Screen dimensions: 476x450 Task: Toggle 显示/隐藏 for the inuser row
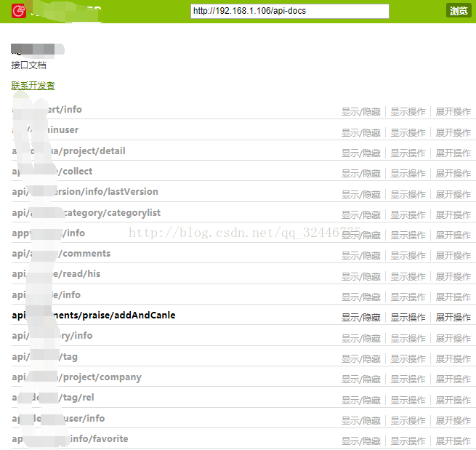(361, 132)
